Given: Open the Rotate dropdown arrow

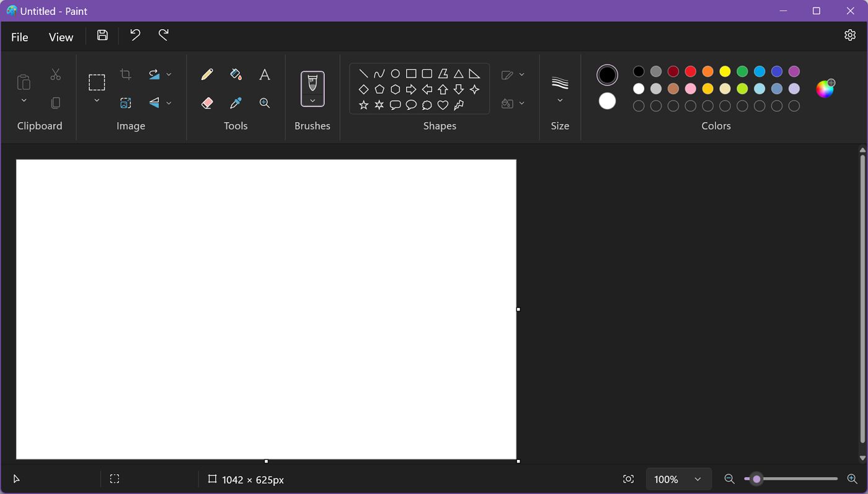Looking at the screenshot, I should coord(169,74).
